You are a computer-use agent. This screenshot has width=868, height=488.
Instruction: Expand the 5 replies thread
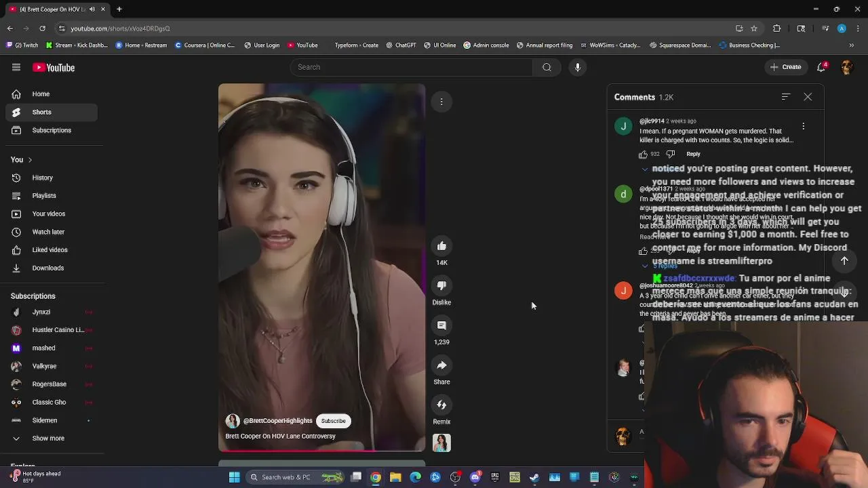pos(660,266)
